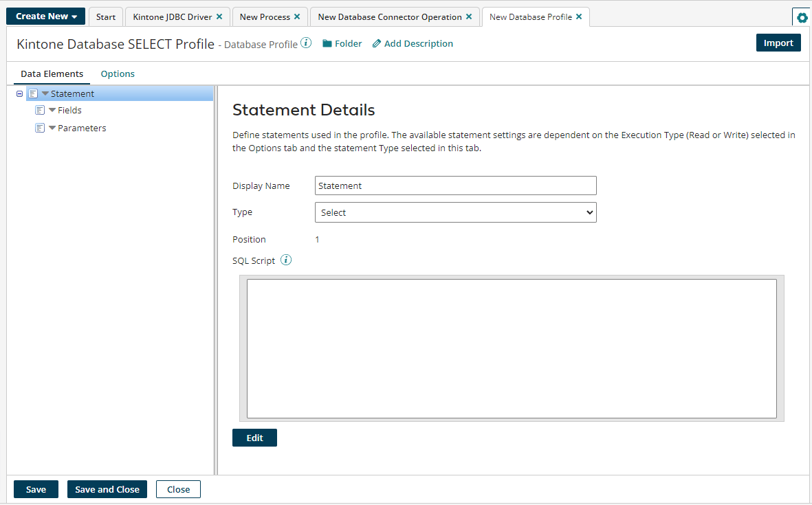812x505 pixels.
Task: Switch to the Start tab
Action: pos(106,16)
